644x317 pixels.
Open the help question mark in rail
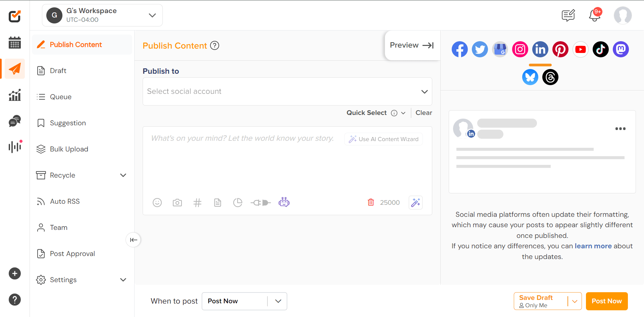click(15, 300)
